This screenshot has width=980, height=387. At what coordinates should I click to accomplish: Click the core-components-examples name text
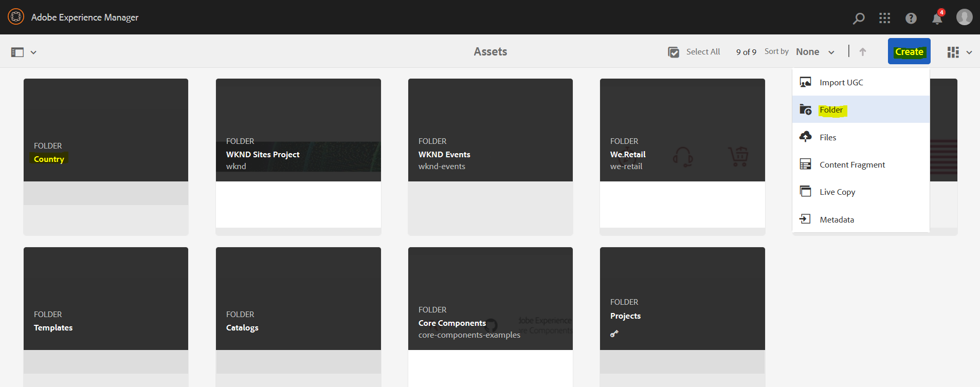pos(469,335)
